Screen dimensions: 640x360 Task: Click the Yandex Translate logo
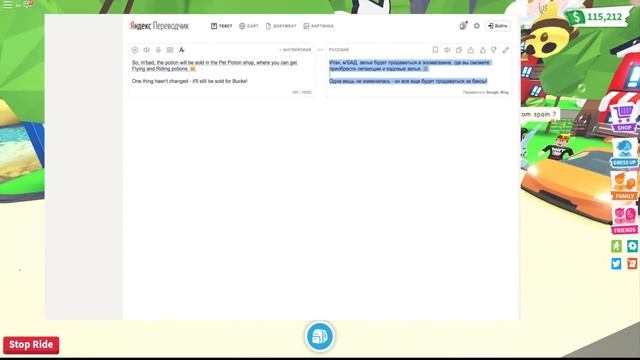coord(159,26)
